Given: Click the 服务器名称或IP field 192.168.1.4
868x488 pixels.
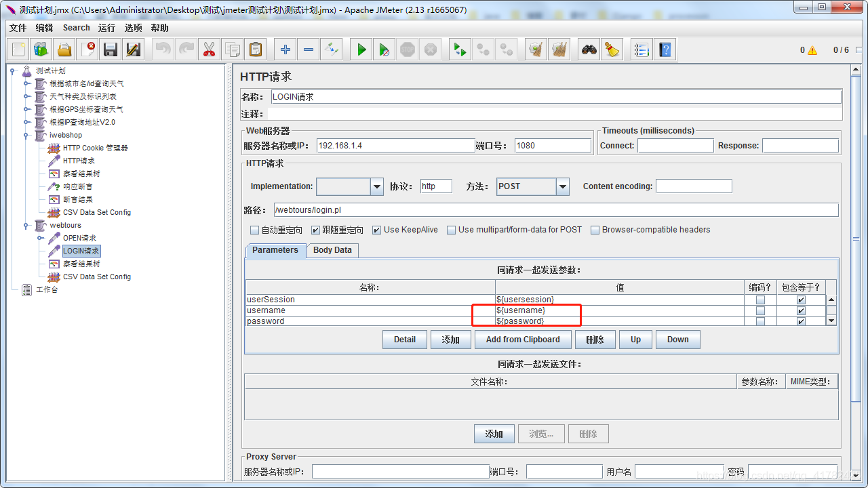Looking at the screenshot, I should coord(395,146).
